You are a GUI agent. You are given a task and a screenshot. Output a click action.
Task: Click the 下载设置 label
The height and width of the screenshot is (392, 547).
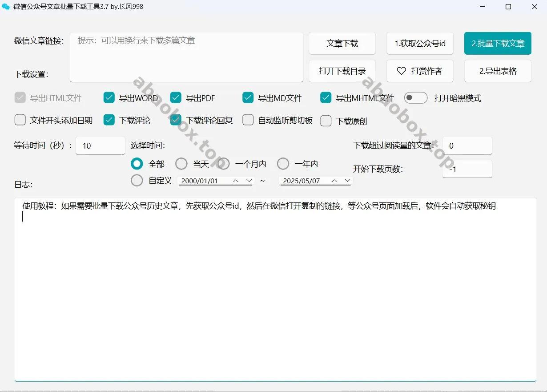(x=31, y=74)
